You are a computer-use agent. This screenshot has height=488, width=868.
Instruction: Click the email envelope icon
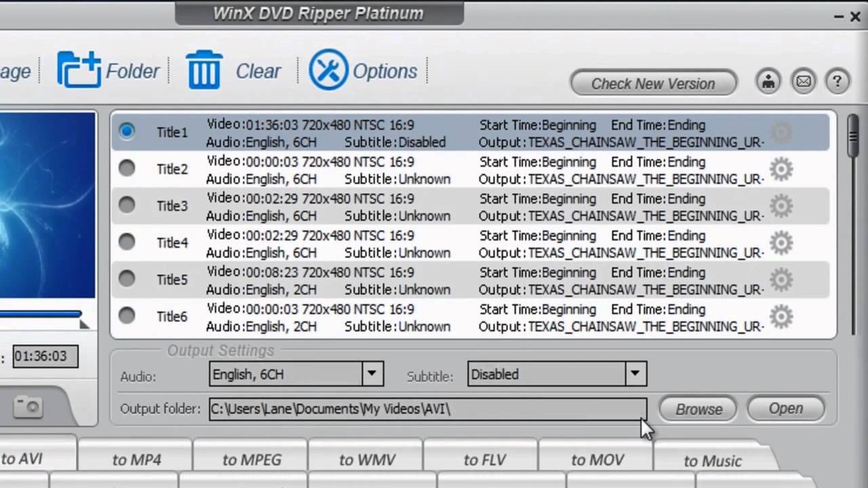click(804, 82)
